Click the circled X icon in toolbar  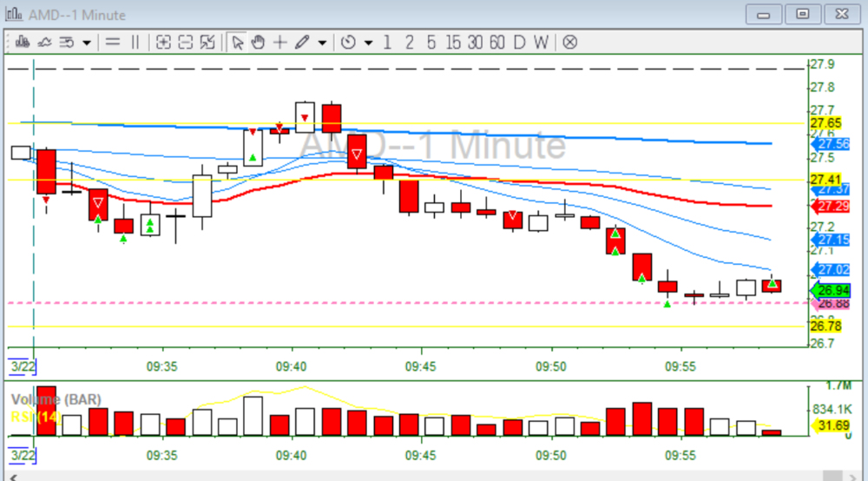pyautogui.click(x=569, y=42)
